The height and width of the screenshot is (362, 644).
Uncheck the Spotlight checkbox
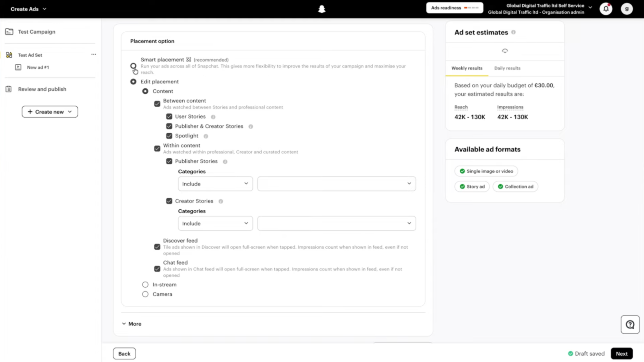(x=169, y=136)
